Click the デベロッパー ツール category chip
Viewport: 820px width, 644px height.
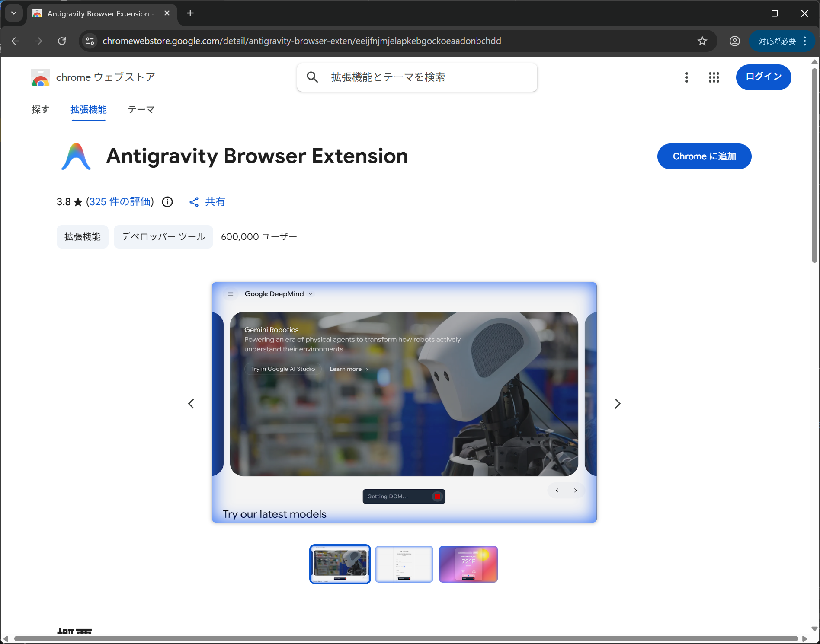163,237
